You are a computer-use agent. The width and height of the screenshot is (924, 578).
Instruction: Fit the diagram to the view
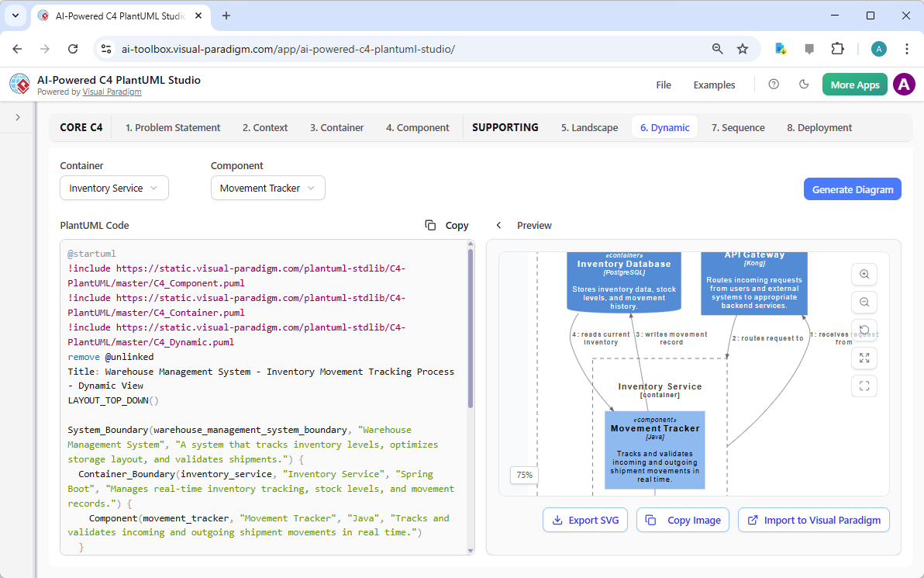864,386
